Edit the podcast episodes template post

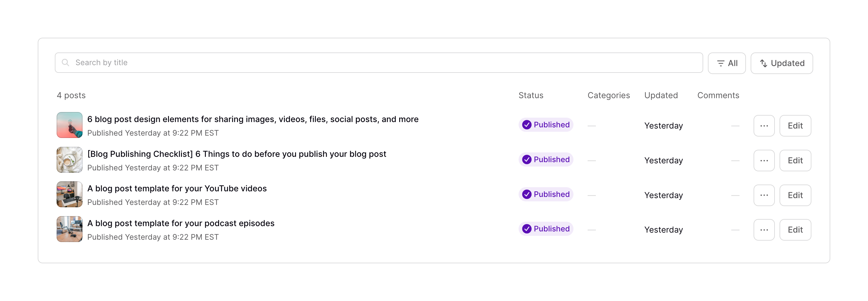(795, 230)
